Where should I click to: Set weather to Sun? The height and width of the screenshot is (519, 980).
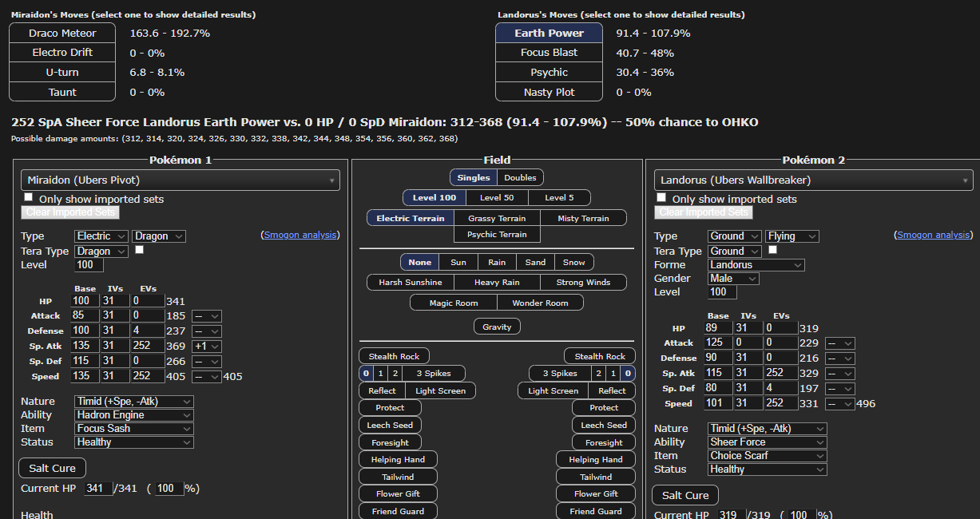tap(458, 262)
